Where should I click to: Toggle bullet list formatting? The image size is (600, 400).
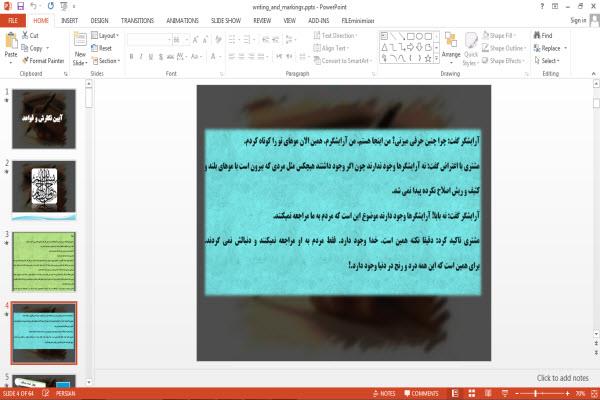(x=232, y=40)
